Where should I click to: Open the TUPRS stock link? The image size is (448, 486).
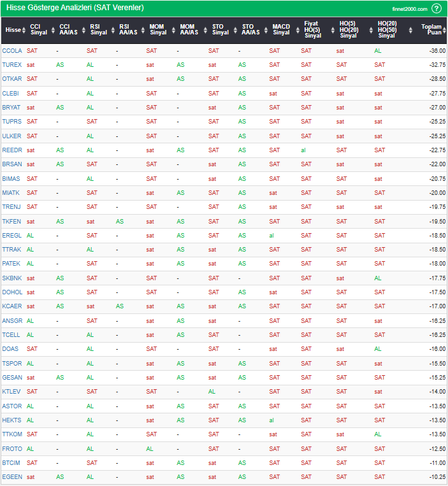(x=12, y=122)
